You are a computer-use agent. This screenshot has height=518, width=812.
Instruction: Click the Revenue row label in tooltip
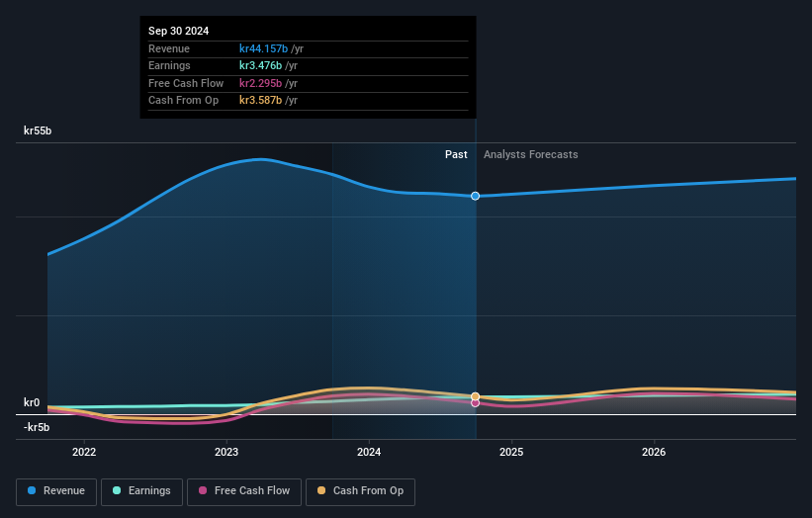[169, 48]
